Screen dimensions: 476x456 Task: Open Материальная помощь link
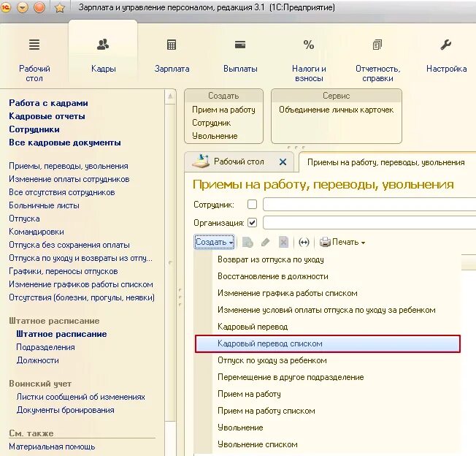(52, 446)
